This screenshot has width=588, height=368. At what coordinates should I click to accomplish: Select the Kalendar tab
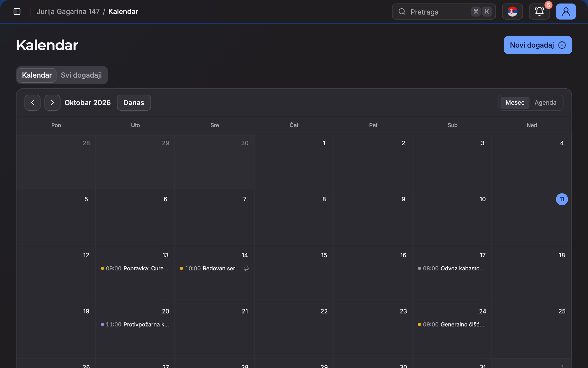tap(37, 75)
